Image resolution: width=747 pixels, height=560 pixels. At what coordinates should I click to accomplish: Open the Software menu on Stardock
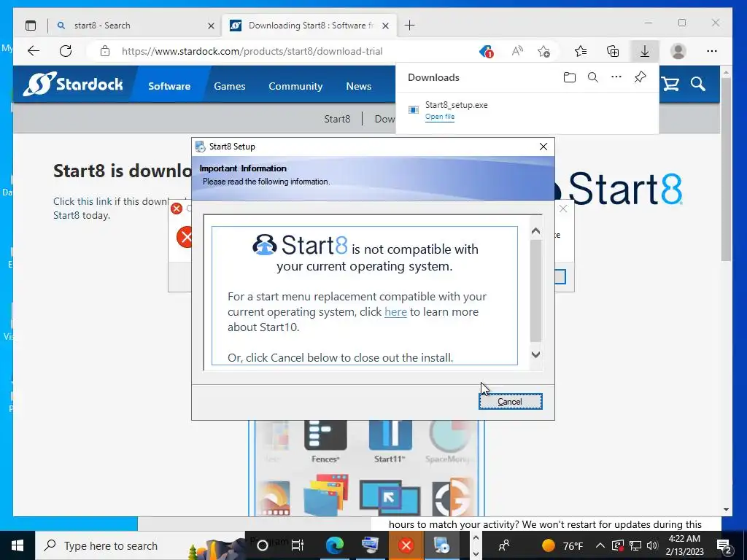pos(169,86)
